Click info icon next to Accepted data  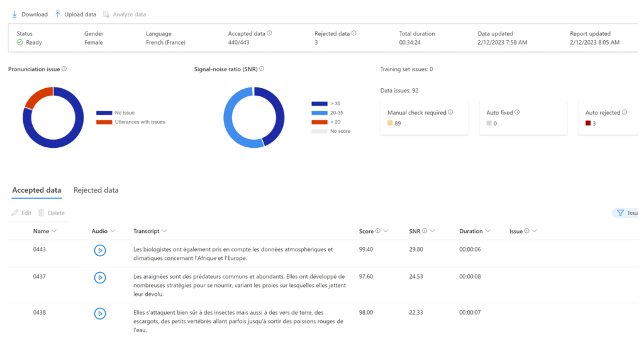coord(270,33)
